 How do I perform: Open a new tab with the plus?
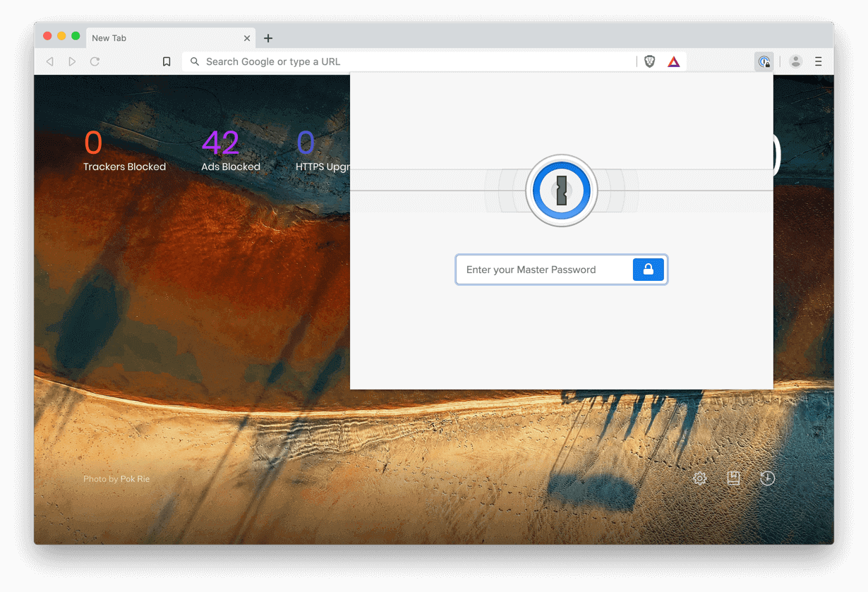[267, 38]
